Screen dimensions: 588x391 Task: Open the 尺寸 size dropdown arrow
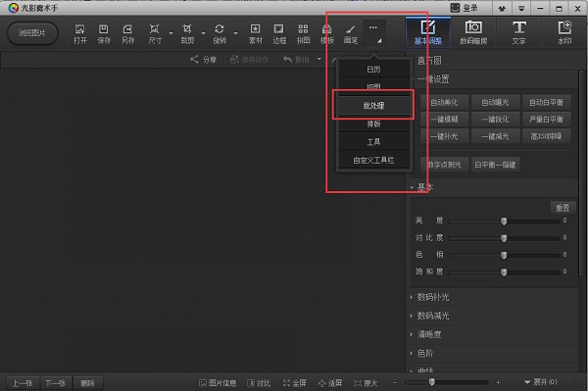[171, 33]
